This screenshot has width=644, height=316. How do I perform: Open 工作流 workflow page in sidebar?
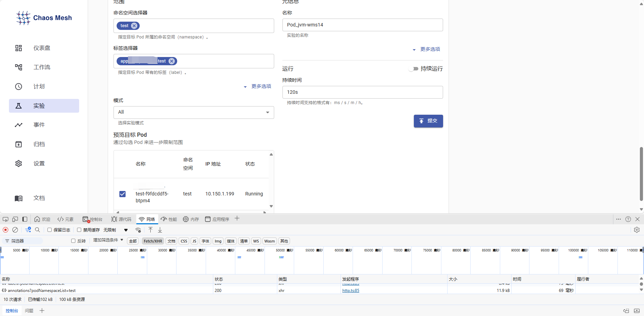(44, 67)
